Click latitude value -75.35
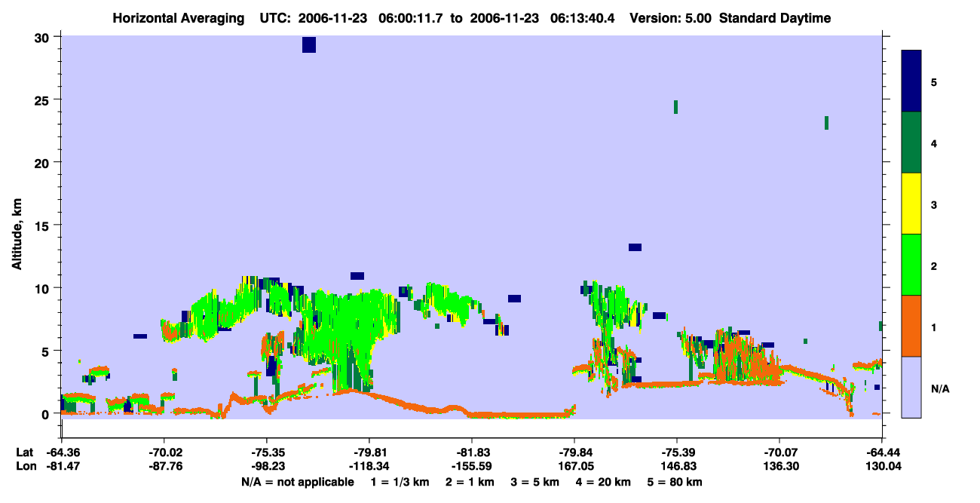 click(267, 452)
